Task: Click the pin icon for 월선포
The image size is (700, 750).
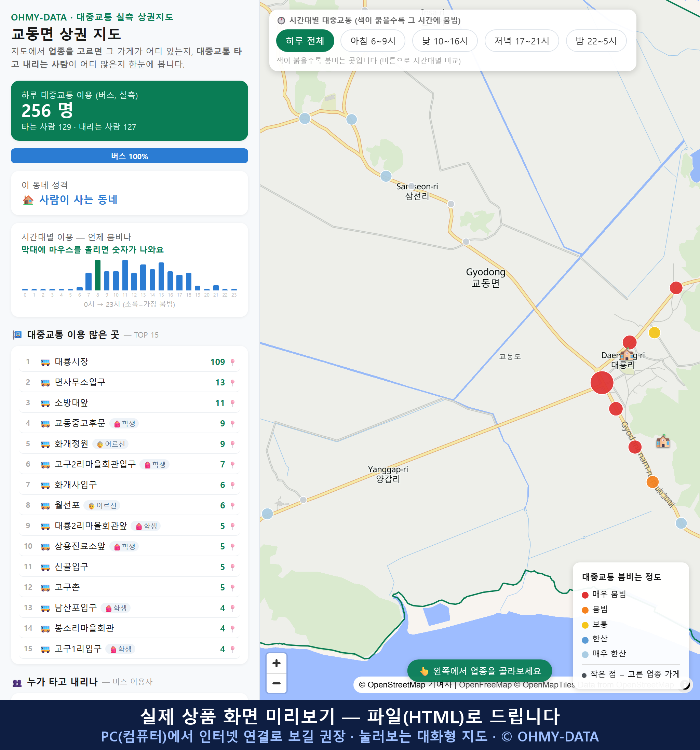Action: (x=232, y=506)
